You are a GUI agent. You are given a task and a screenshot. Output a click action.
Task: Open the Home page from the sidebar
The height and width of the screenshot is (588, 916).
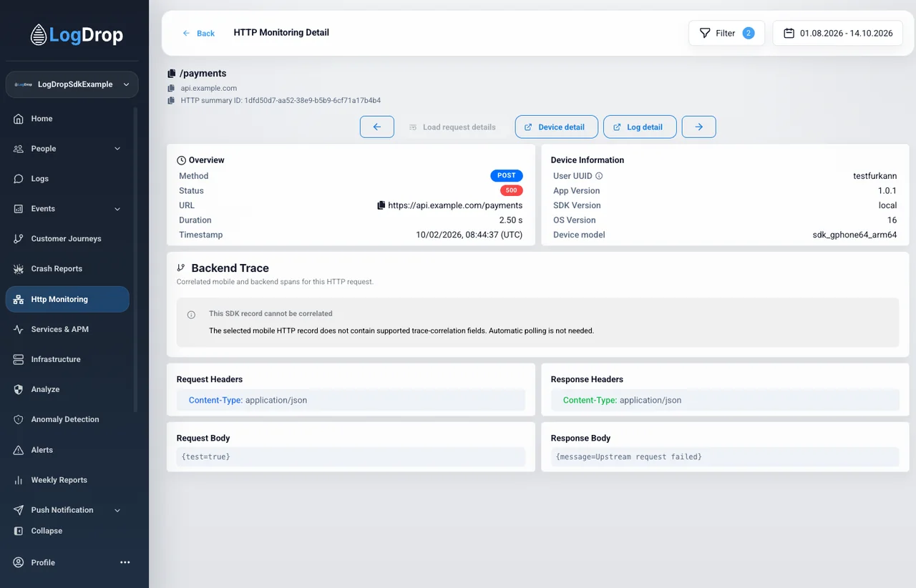click(67, 119)
